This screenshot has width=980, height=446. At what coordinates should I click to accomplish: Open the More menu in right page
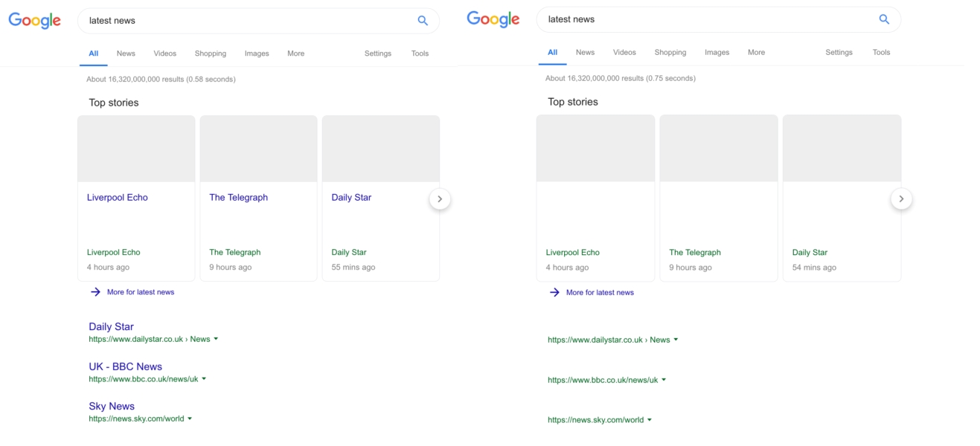click(x=757, y=52)
